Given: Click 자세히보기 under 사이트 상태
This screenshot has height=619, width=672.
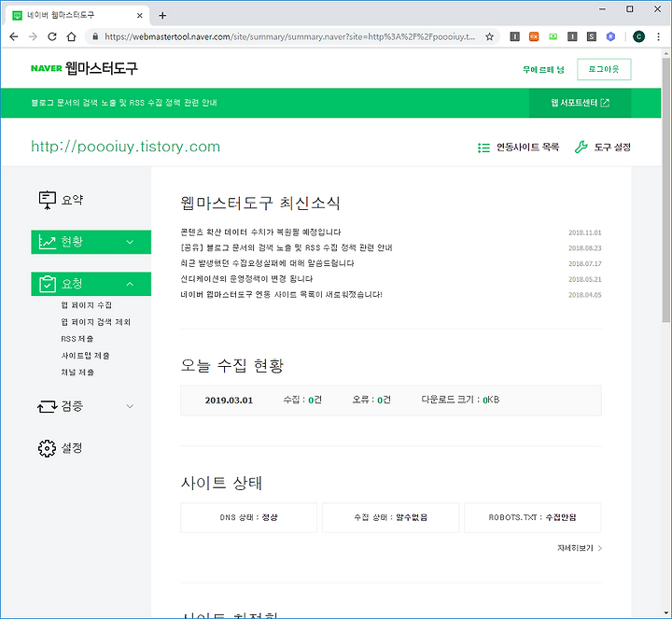Looking at the screenshot, I should click(580, 548).
